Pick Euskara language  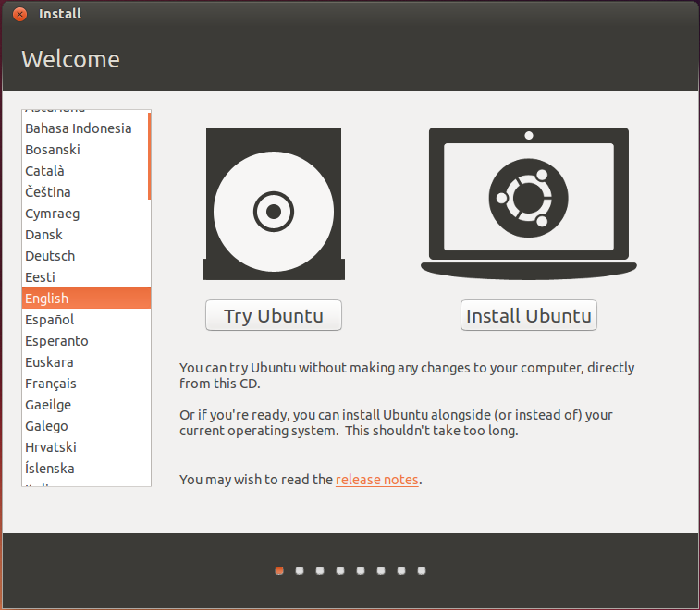click(x=86, y=362)
